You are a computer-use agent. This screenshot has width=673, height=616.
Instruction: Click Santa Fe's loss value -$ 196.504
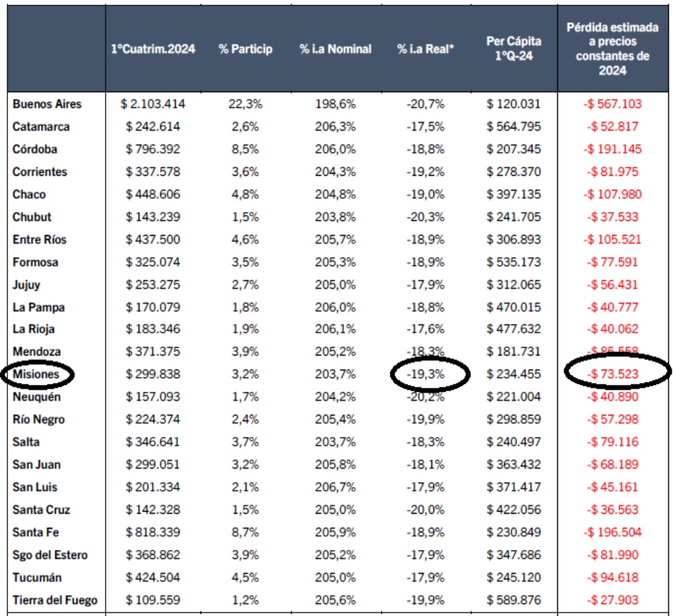[x=612, y=533]
